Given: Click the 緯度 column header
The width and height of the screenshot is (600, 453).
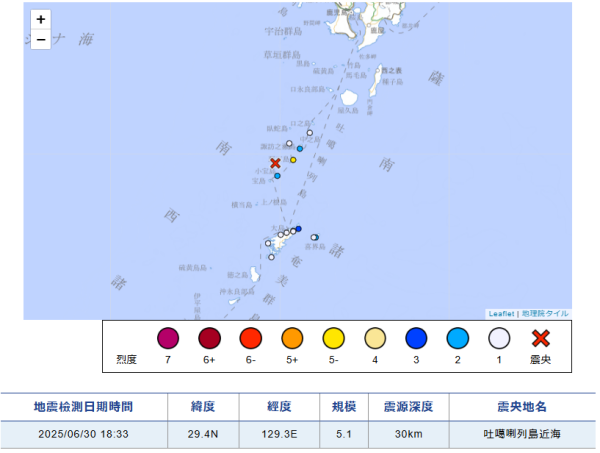Looking at the screenshot, I should coord(203,407).
